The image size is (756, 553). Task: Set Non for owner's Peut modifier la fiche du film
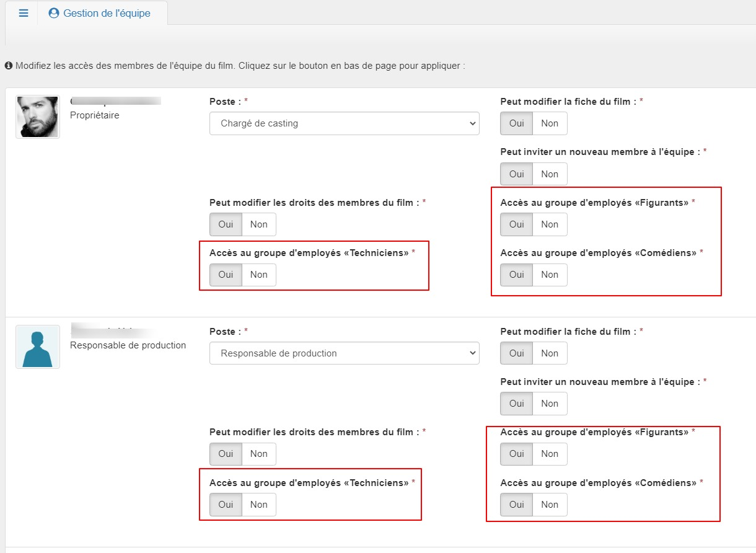[x=550, y=123]
